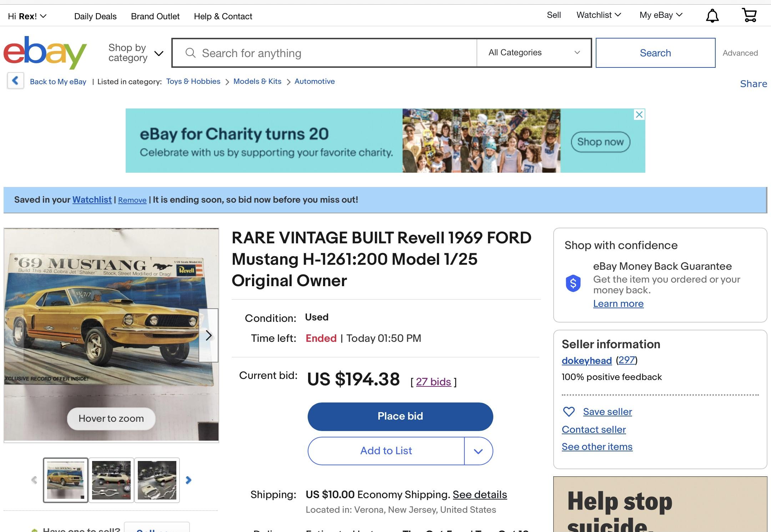The height and width of the screenshot is (532, 771).
Task: Expand the Add to List dropdown arrow
Action: 478,451
